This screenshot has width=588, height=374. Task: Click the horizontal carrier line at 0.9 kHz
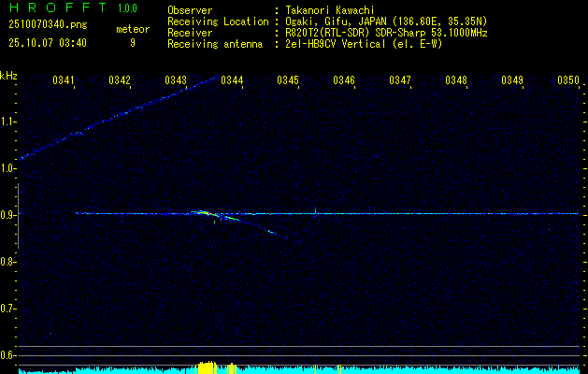[x=327, y=213]
